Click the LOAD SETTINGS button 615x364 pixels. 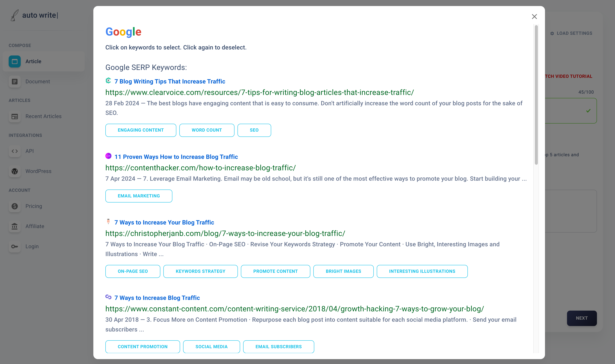point(571,33)
